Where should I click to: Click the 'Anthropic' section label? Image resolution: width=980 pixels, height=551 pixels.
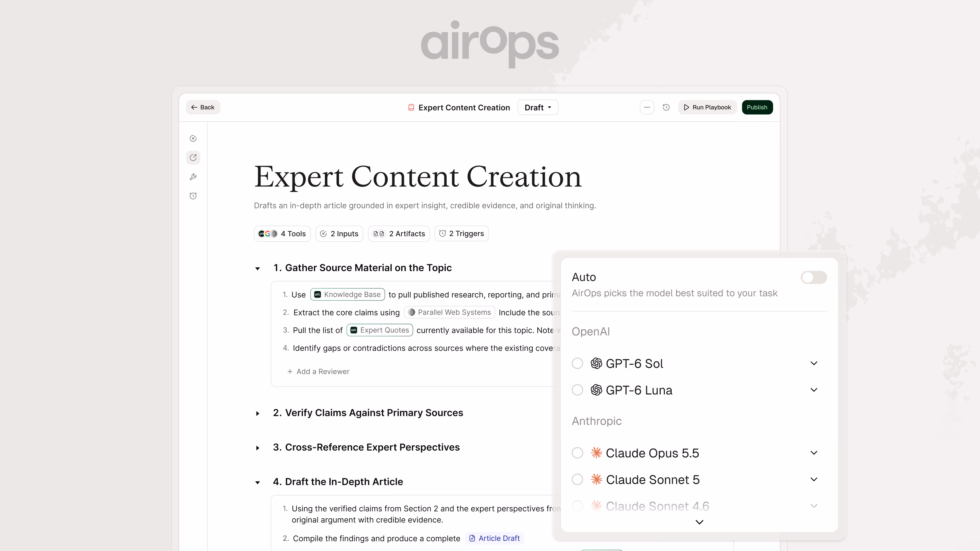[x=596, y=421]
